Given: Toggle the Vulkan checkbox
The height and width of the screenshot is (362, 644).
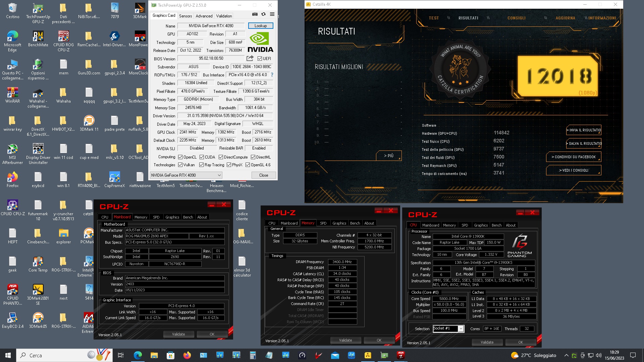Looking at the screenshot, I should click(x=180, y=165).
